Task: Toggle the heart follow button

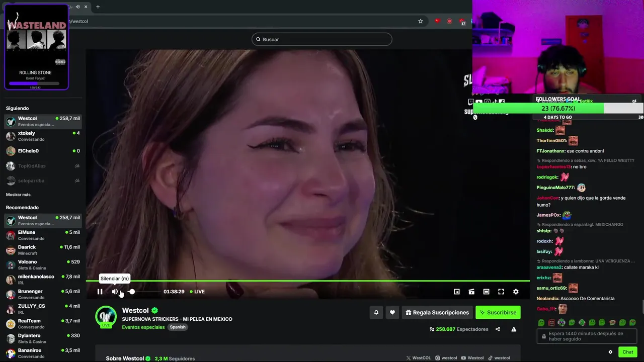Action: pyautogui.click(x=392, y=312)
